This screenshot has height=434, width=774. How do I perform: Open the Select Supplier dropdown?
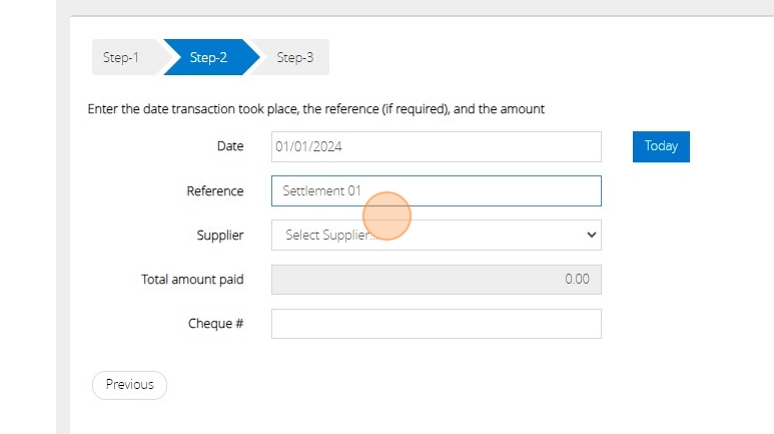tap(436, 235)
